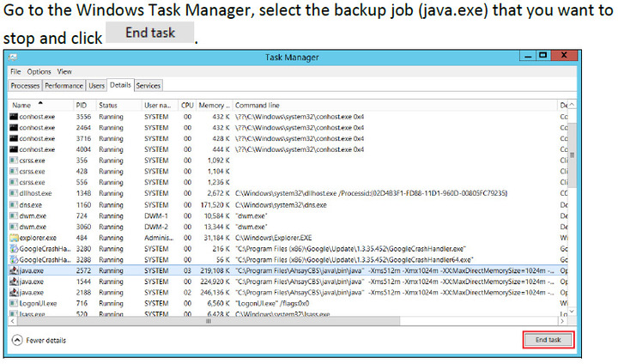Select the dwm.exe row with PID 724
The width and height of the screenshot is (618, 364).
tap(257, 215)
